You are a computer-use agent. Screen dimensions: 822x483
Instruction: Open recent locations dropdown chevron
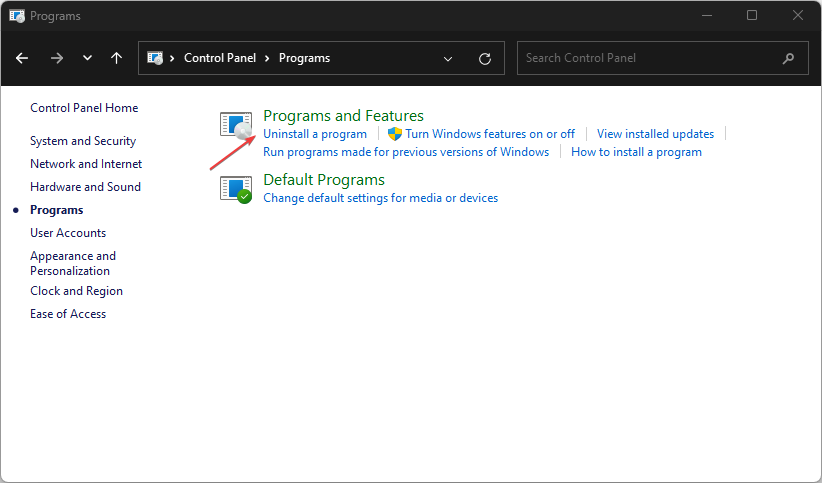click(x=88, y=58)
